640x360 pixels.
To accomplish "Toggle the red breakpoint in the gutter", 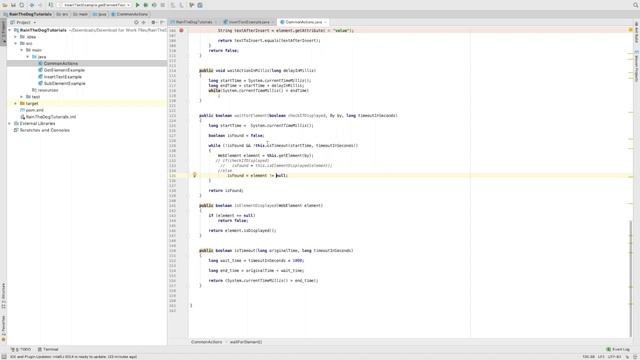I will [181, 30].
